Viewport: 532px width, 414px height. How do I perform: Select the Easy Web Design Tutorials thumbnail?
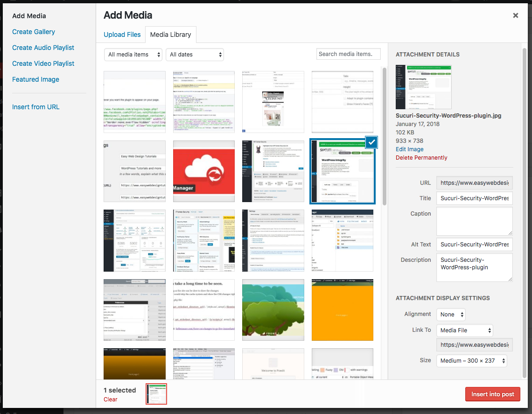click(135, 171)
